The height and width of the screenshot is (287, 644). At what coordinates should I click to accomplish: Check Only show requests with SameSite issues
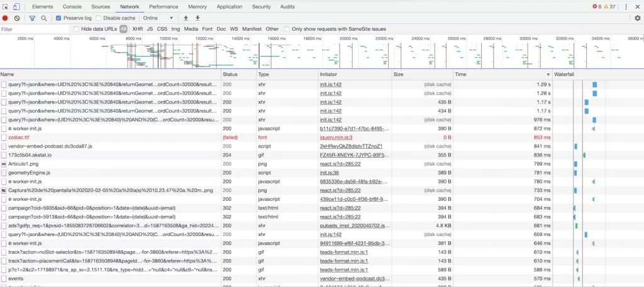[287, 29]
